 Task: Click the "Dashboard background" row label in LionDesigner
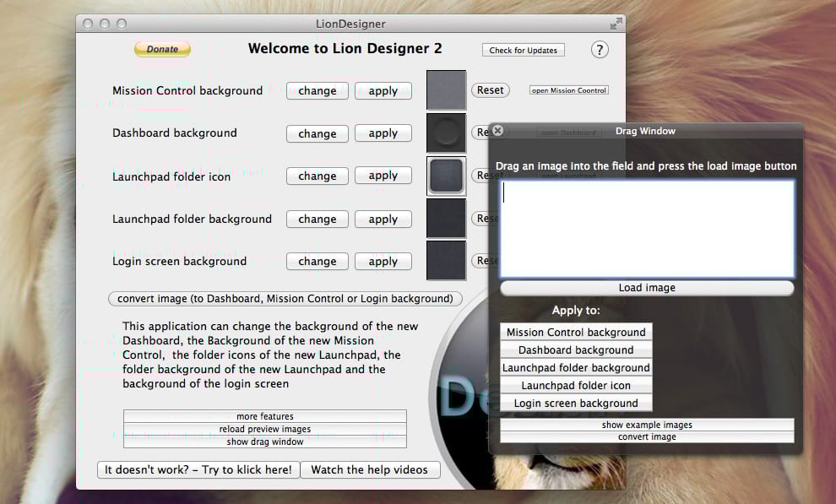click(x=174, y=133)
